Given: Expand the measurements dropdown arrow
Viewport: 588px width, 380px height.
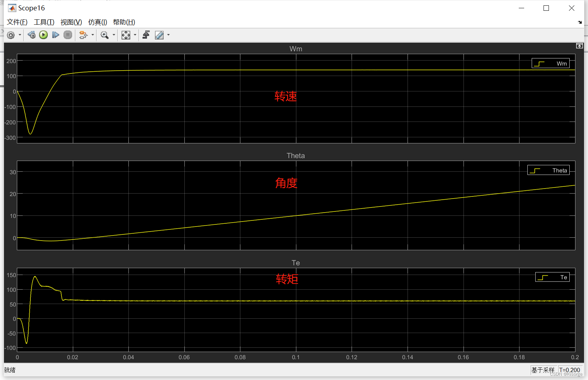Looking at the screenshot, I should click(168, 35).
